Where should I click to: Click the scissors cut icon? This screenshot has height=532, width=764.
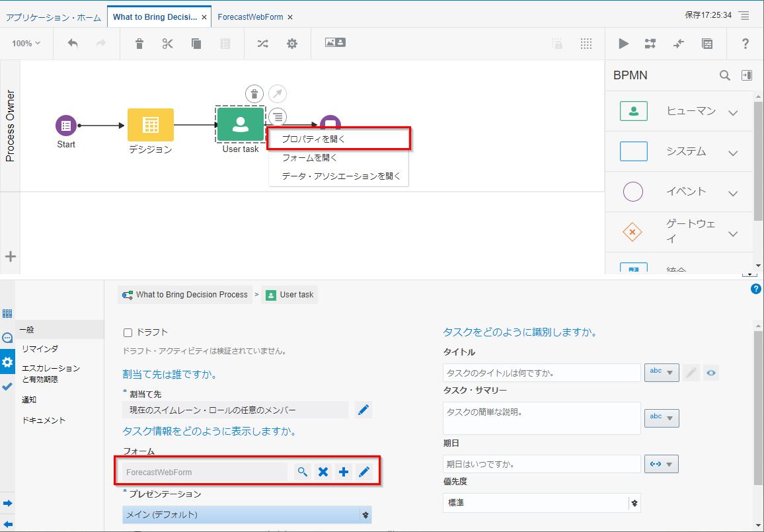click(x=167, y=44)
